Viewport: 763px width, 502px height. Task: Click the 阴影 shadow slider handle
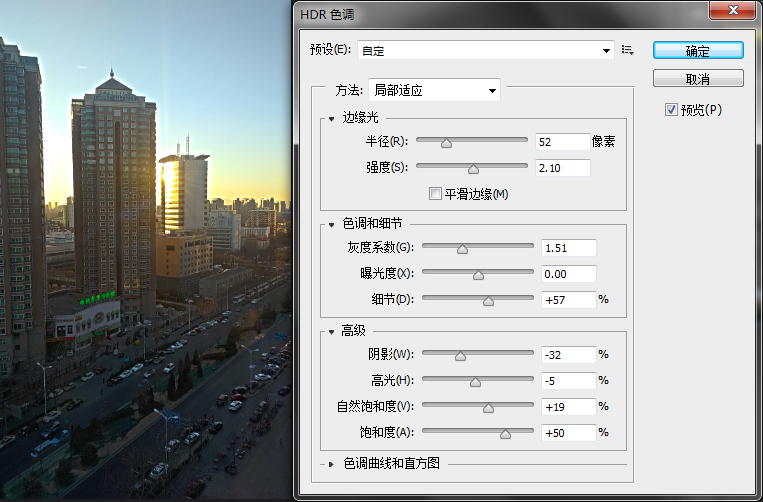pos(460,356)
